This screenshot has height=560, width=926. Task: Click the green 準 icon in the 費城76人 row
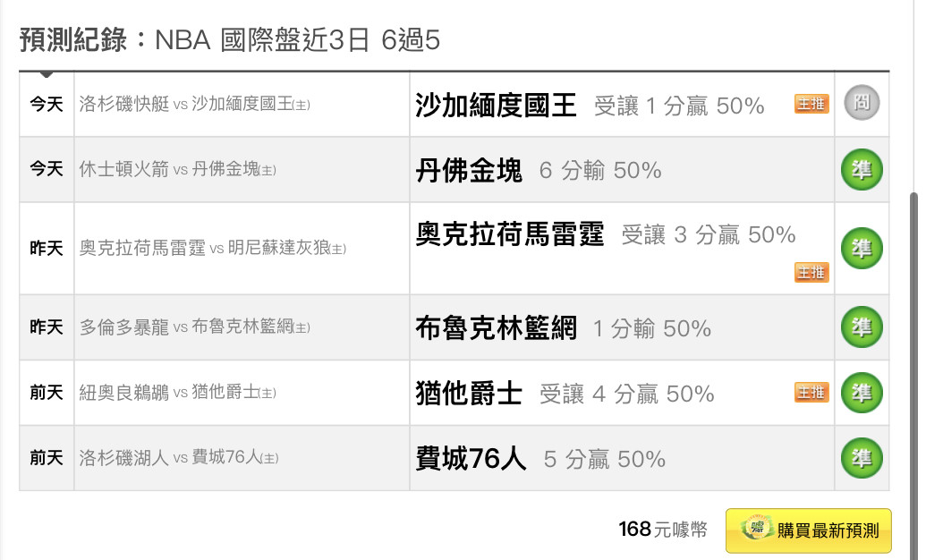tap(862, 458)
